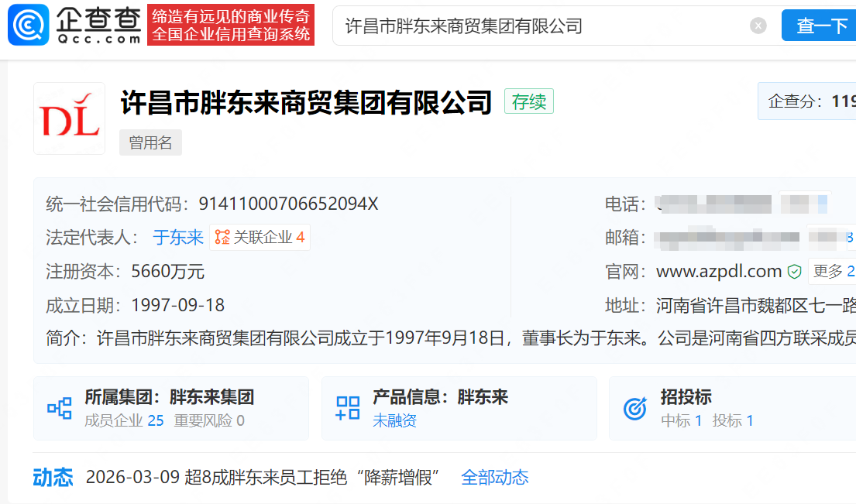Click the related enterprises graph icon
Image resolution: width=856 pixels, height=504 pixels.
(222, 238)
